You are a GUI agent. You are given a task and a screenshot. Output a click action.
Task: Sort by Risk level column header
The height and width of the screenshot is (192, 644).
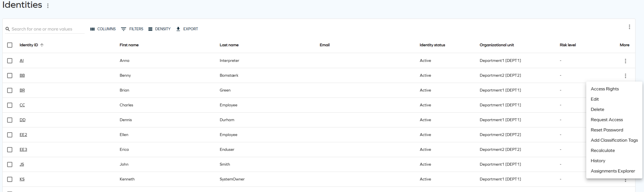pos(568,45)
